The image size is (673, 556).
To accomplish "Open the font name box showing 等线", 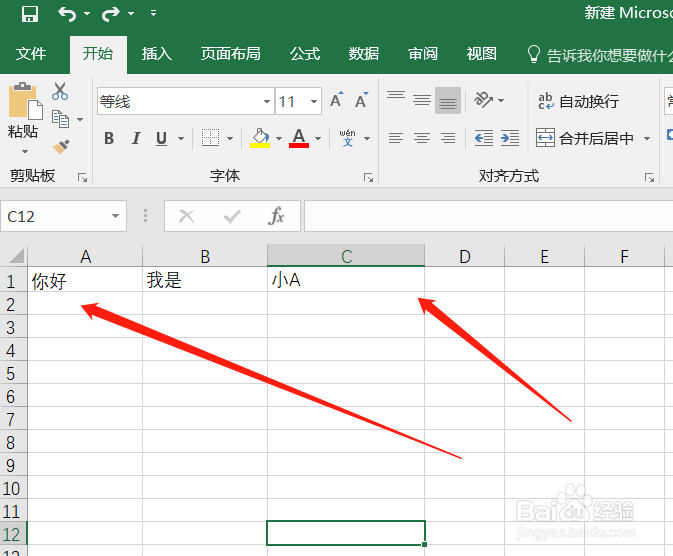I will point(185,101).
